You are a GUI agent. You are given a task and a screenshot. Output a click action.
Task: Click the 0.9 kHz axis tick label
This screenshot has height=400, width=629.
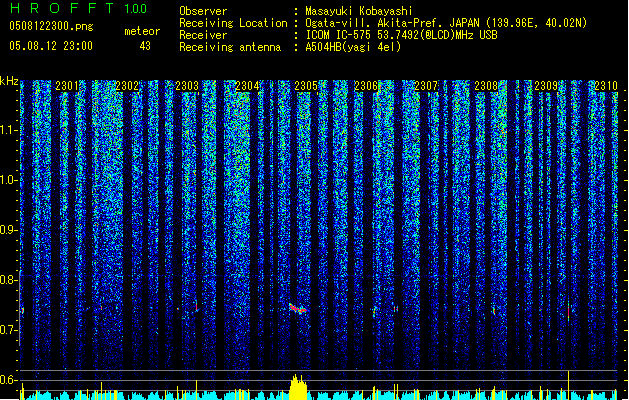coord(8,230)
